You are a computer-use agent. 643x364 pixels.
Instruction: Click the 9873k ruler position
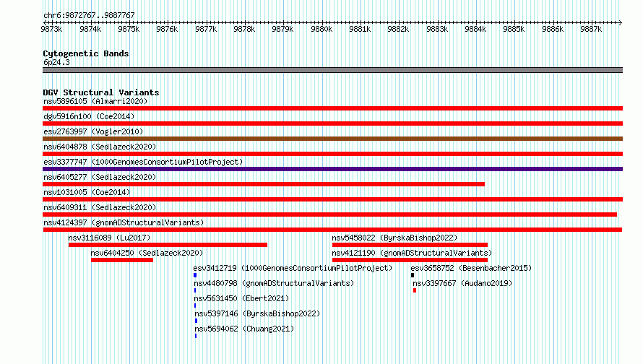tap(52, 29)
